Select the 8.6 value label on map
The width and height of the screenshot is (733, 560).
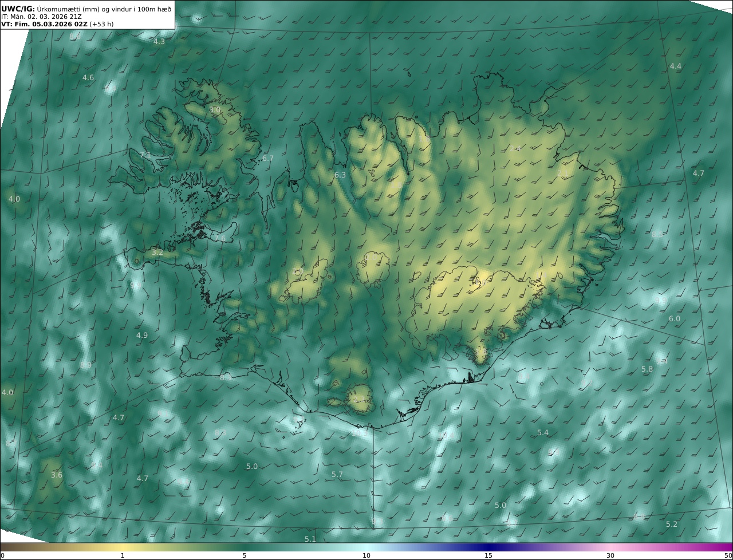coord(75,36)
